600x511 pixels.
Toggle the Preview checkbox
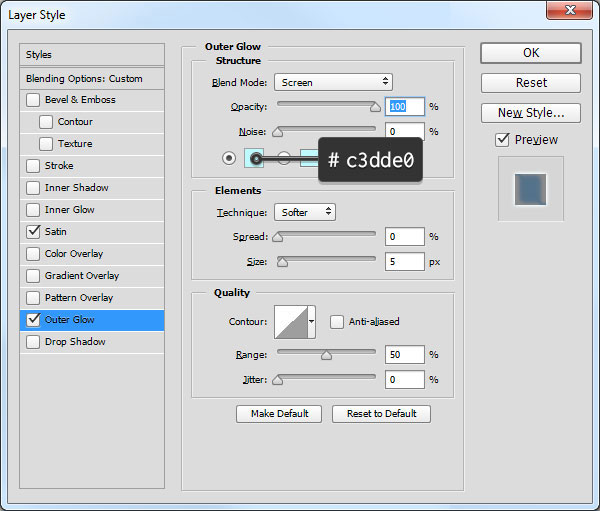[x=502, y=140]
